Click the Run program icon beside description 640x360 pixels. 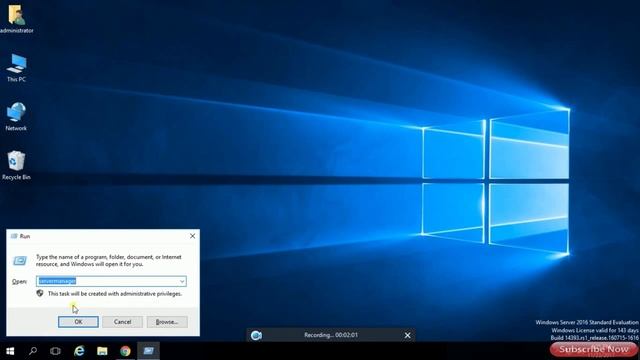click(x=20, y=260)
